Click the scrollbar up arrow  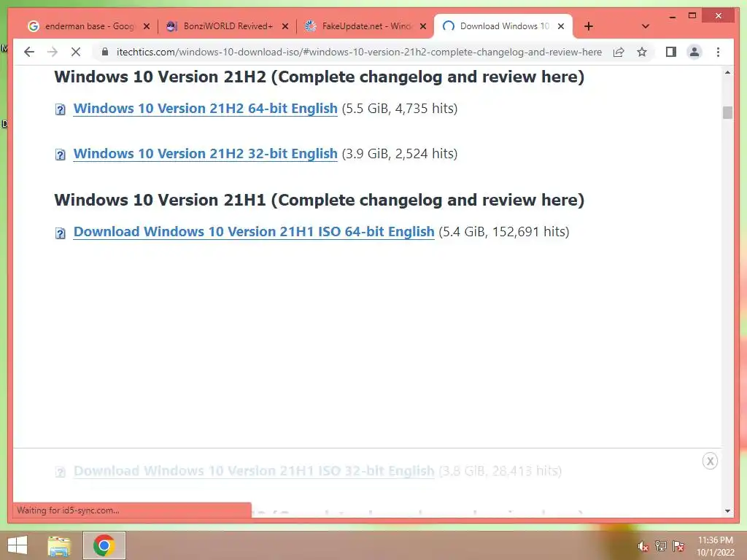(x=727, y=73)
